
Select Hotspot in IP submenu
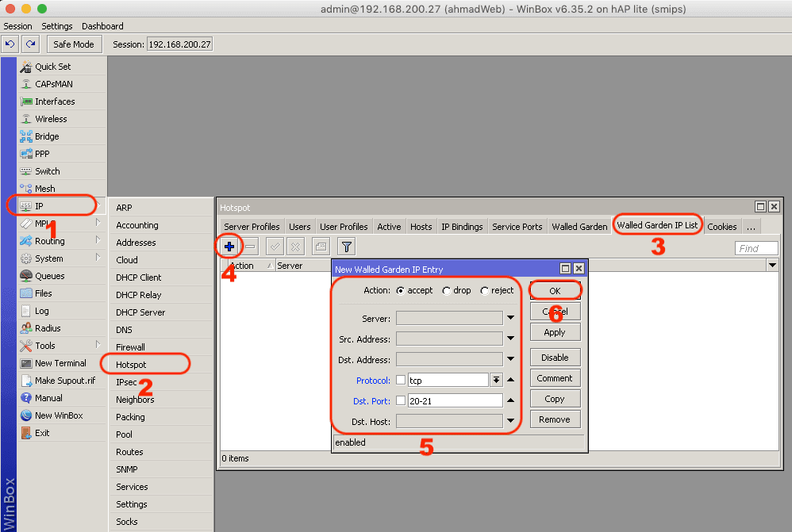click(160, 365)
